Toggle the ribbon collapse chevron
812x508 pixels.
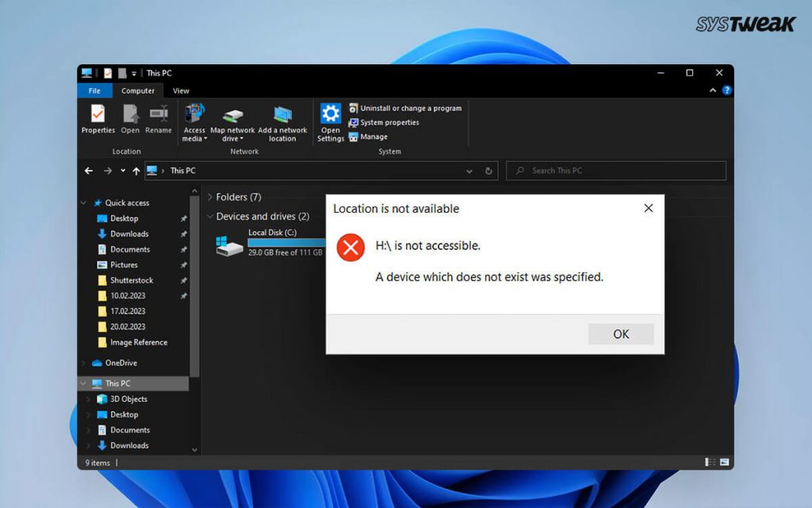712,90
